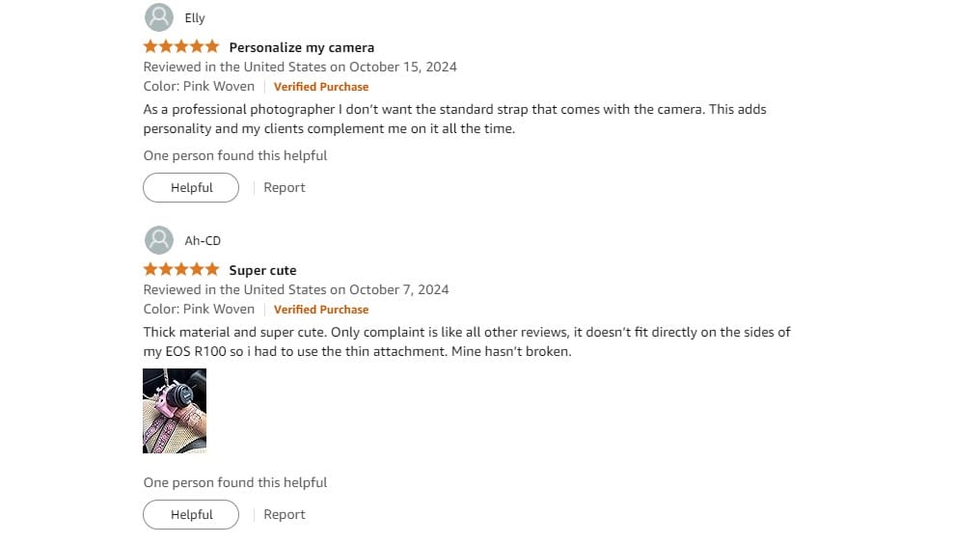Report Elly's review
The image size is (980, 544).
285,187
